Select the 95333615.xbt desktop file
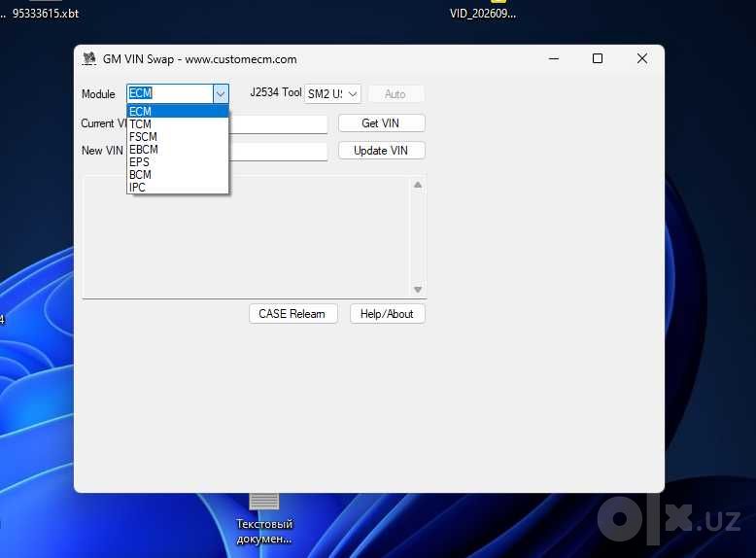Viewport: 756px width, 558px height. [46, 14]
